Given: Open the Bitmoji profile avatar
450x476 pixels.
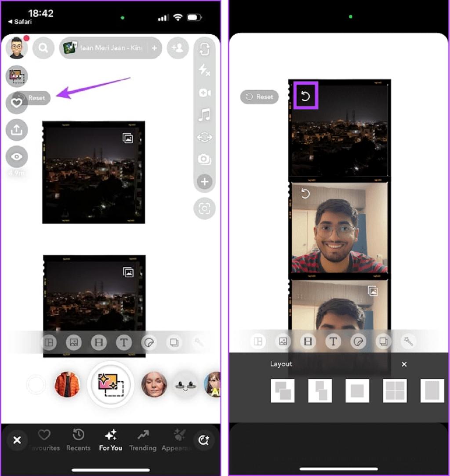Looking at the screenshot, I should [17, 48].
